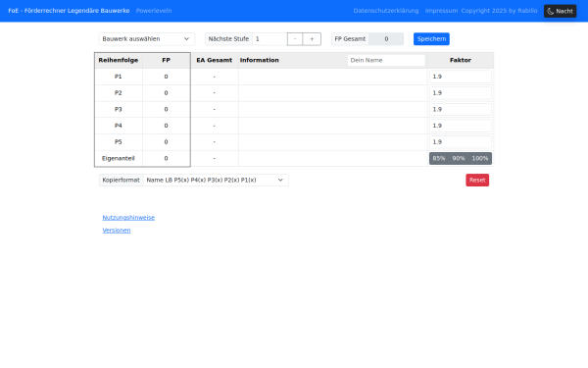Viewport: 588px width, 368px height.
Task: Click the P3 row label
Action: 119,109
